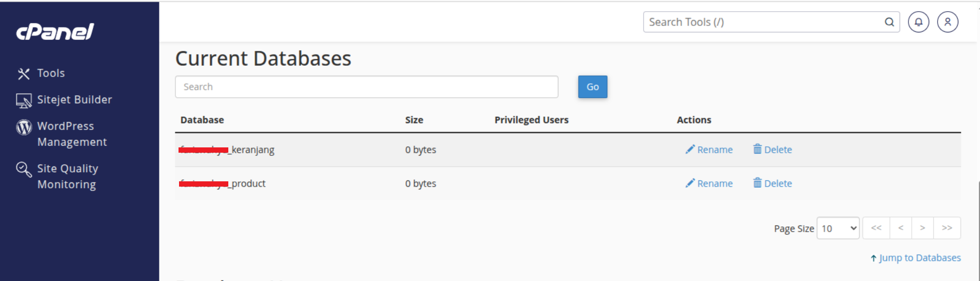980x281 pixels.
Task: Jump to last page with >> button
Action: coord(947,228)
